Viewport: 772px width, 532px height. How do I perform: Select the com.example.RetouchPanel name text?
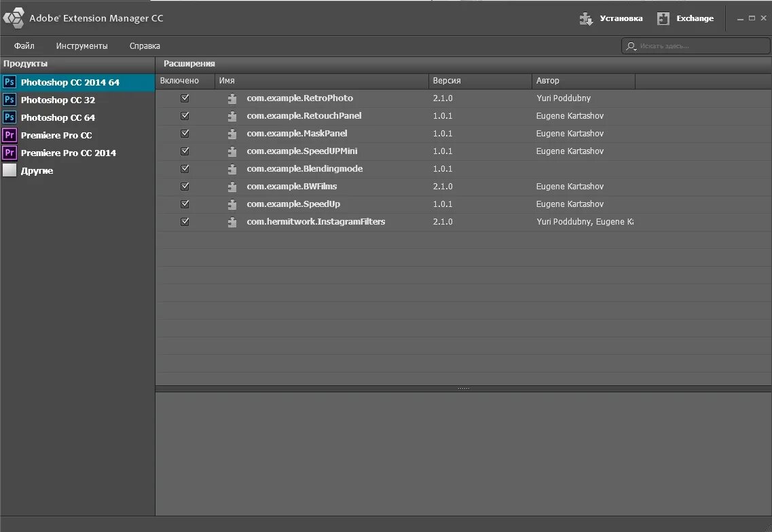[x=304, y=115]
